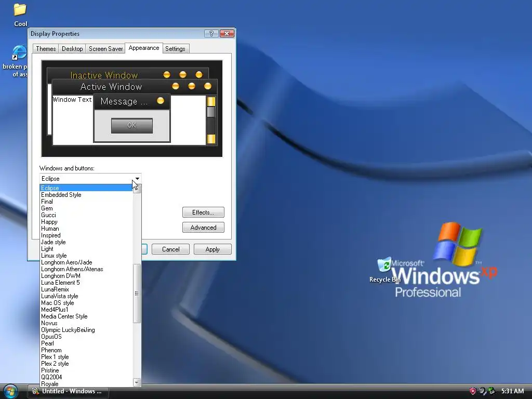
Task: Click the help question mark button
Action: point(211,33)
